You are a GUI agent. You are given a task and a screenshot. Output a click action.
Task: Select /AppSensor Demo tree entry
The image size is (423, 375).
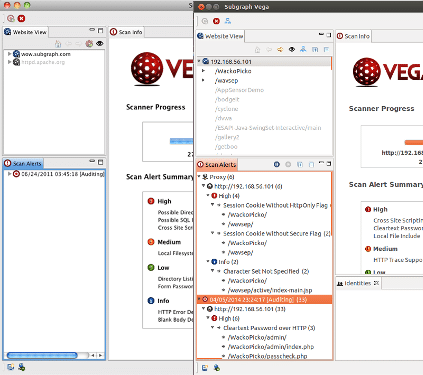[x=239, y=90]
